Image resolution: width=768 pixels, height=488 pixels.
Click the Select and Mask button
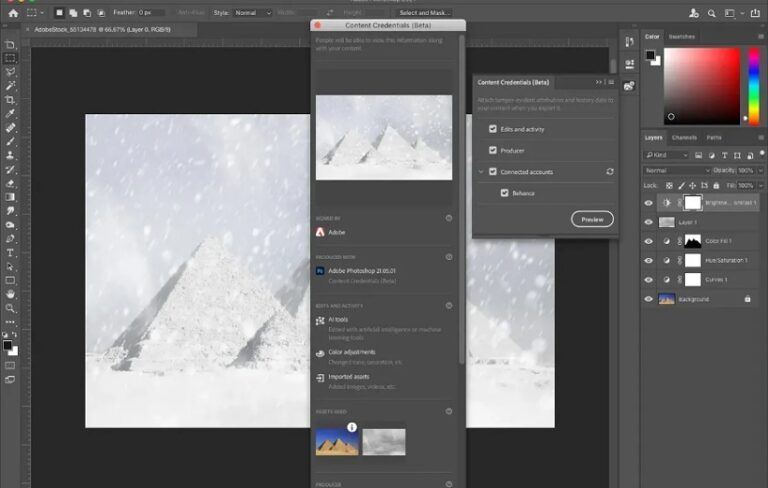click(x=425, y=13)
